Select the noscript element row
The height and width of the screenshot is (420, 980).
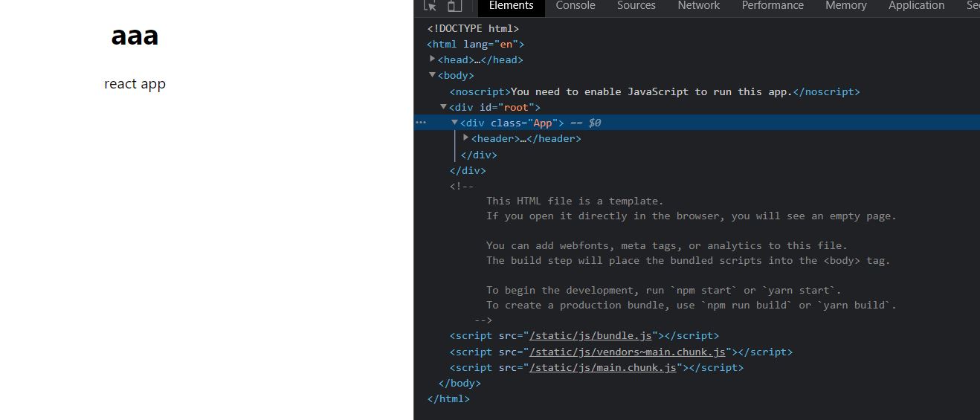tap(654, 91)
